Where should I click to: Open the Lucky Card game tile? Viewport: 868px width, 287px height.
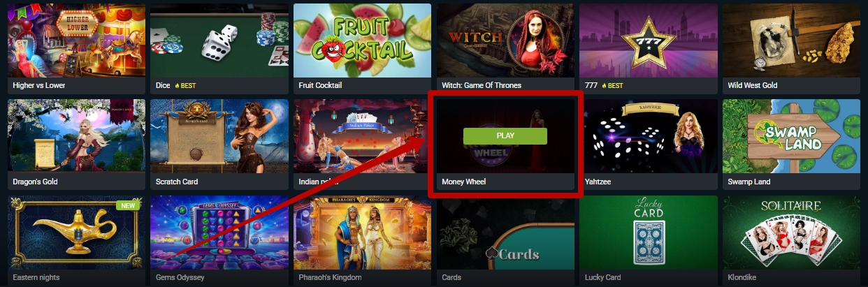coord(648,233)
